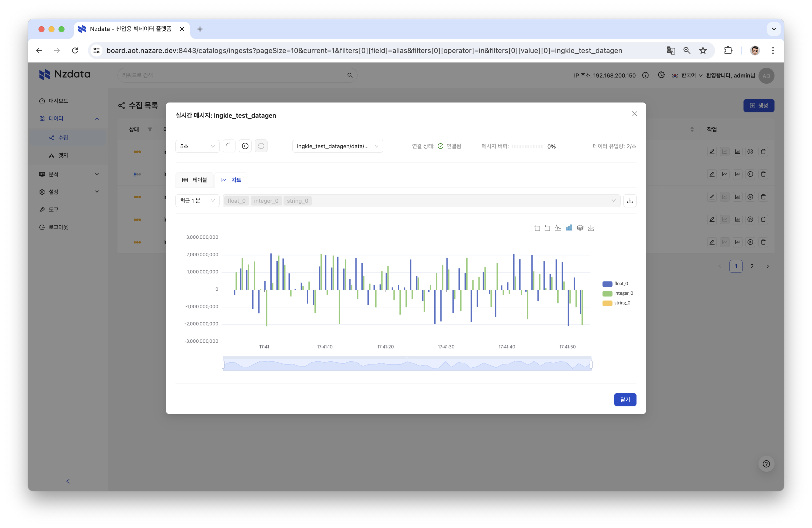Activate the area zoom tool above the chart
The width and height of the screenshot is (812, 528).
coord(537,228)
